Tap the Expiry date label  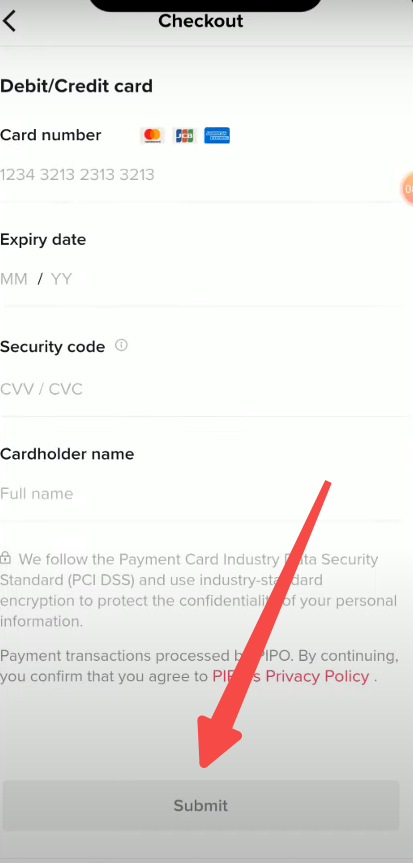(x=43, y=240)
